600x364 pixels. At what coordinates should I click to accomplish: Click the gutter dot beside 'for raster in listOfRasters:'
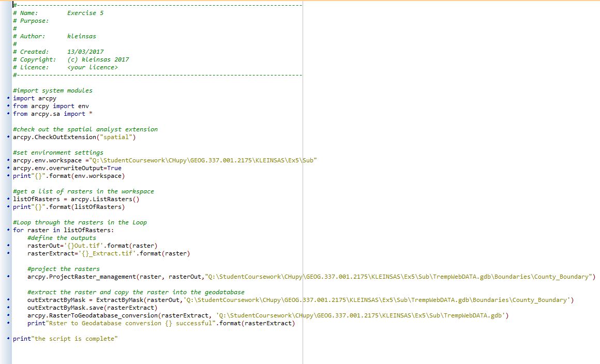pos(8,230)
